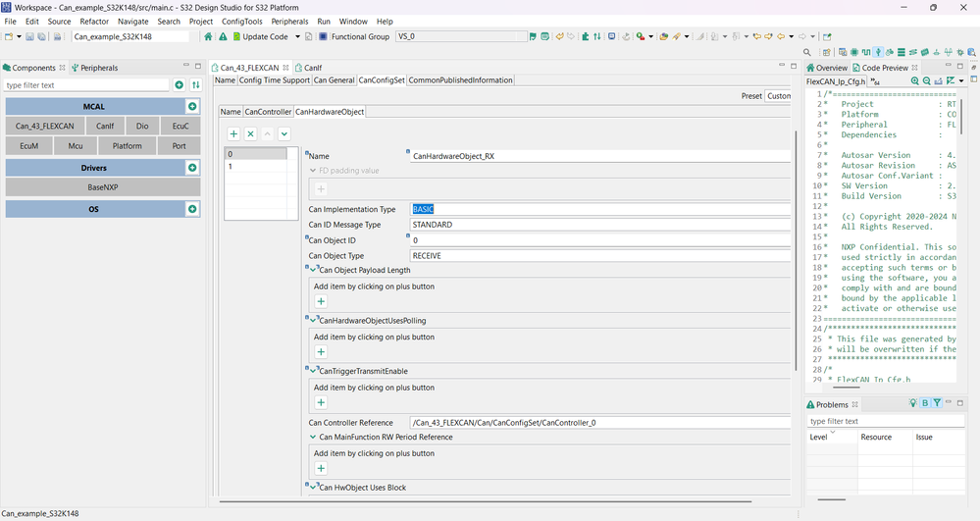980x521 pixels.
Task: Collapse the CanTriggerTransmitEnable section
Action: (314, 372)
